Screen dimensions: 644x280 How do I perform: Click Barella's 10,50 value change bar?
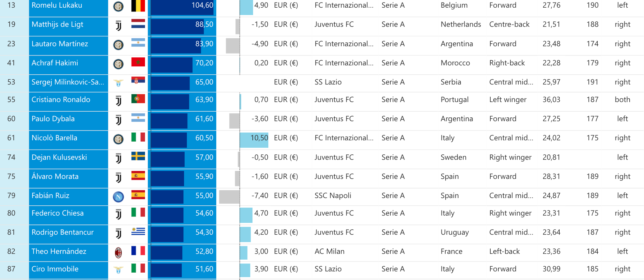254,140
